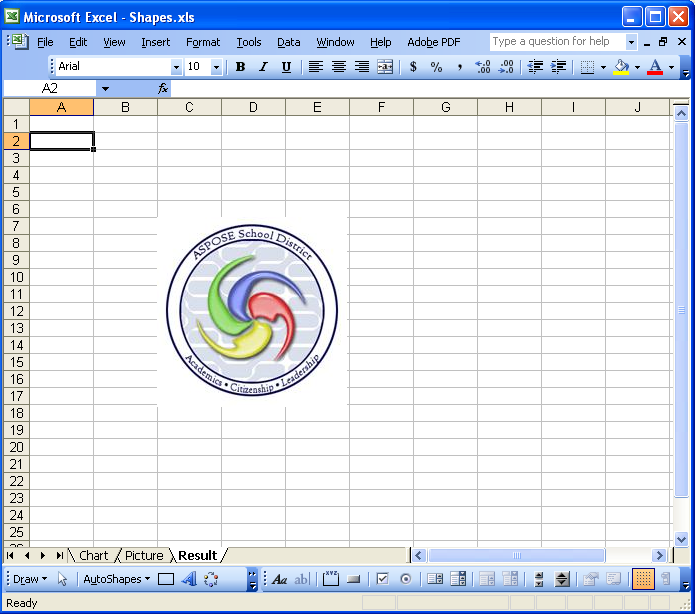
Task: Expand Name Box dropdown arrow
Action: (105, 89)
